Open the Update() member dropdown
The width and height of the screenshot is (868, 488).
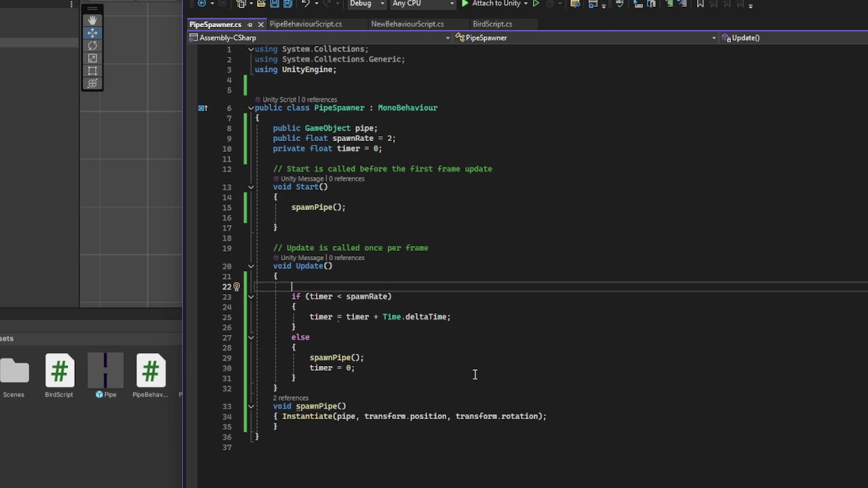(x=793, y=38)
